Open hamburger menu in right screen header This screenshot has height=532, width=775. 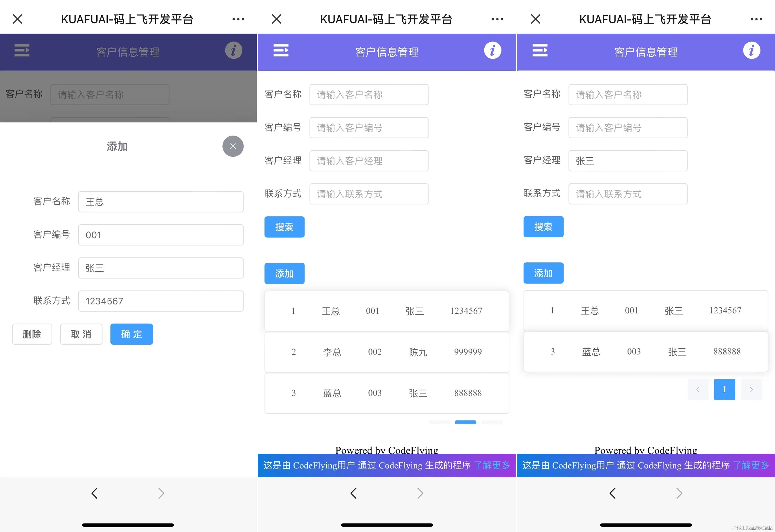(x=539, y=50)
